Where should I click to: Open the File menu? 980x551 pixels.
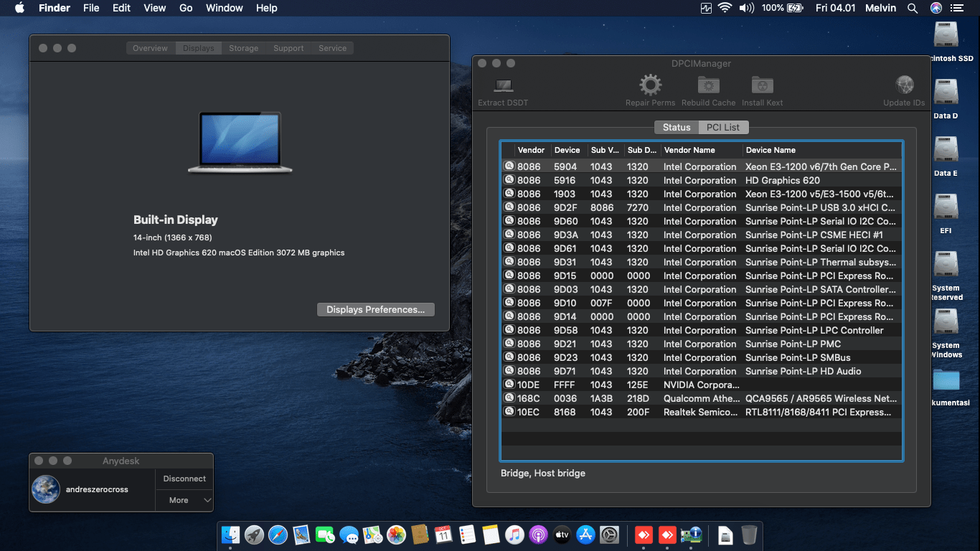[91, 8]
